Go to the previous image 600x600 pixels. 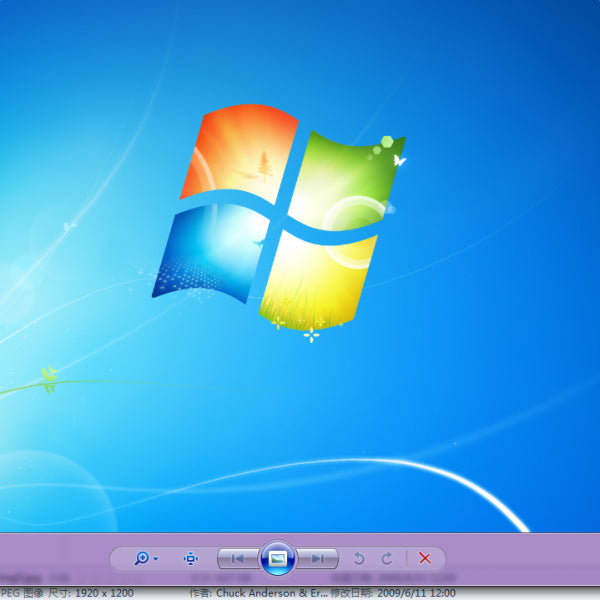(239, 558)
